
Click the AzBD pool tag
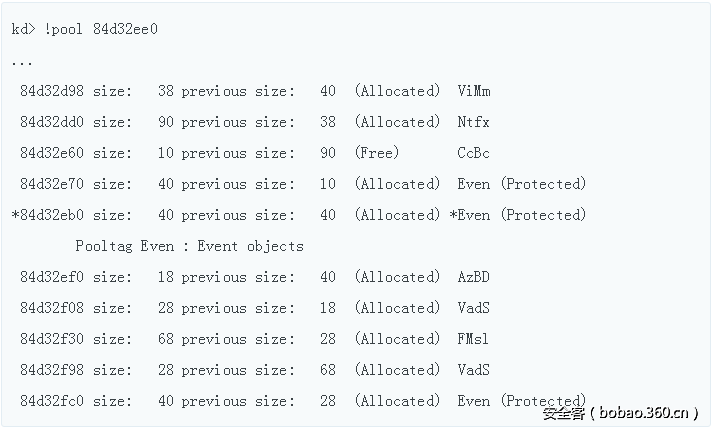(x=474, y=277)
